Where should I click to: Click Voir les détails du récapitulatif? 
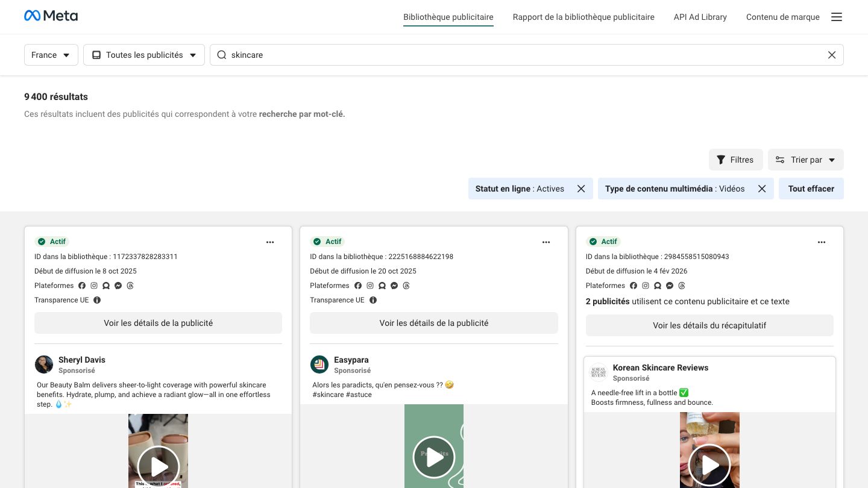pyautogui.click(x=709, y=325)
